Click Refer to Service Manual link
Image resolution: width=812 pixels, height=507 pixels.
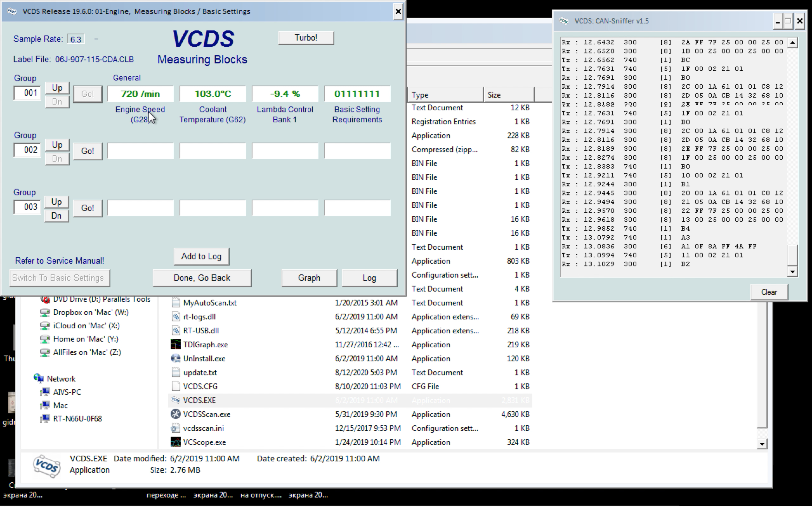pos(60,260)
